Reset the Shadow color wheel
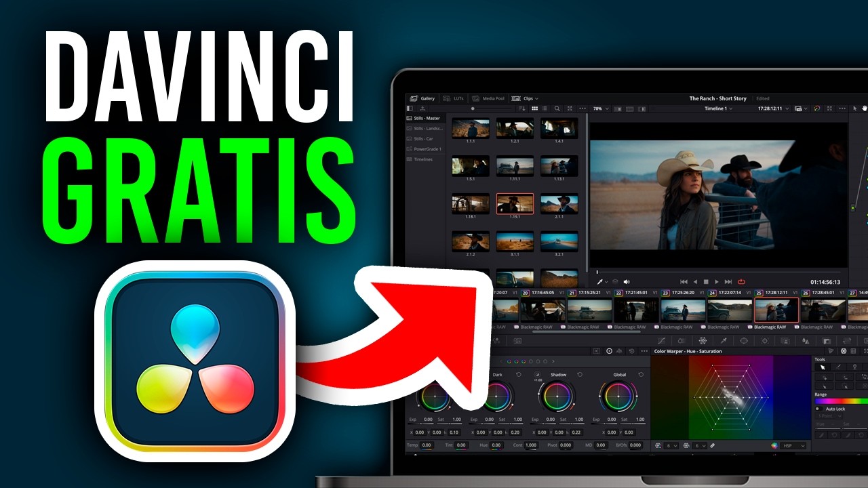The width and height of the screenshot is (868, 488). point(580,374)
